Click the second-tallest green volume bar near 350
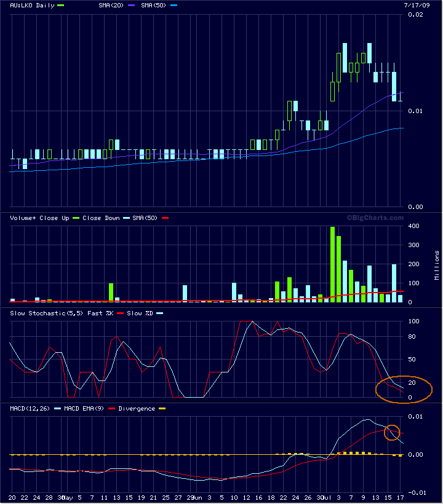The image size is (443, 504). pyautogui.click(x=339, y=269)
